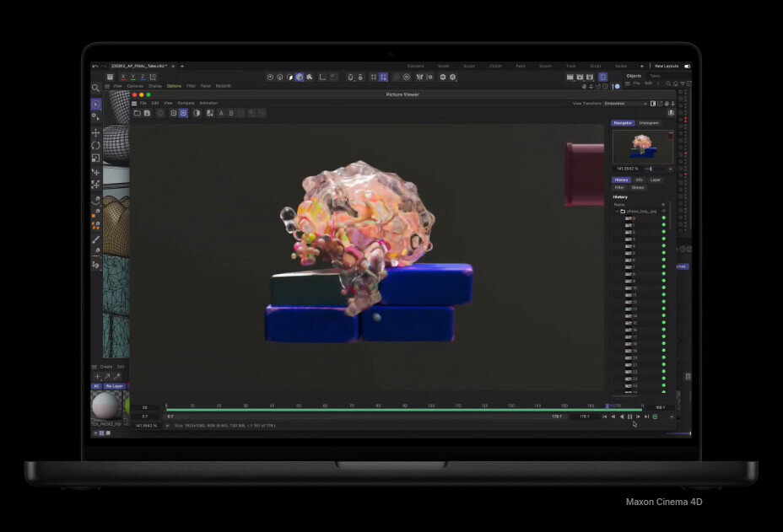This screenshot has width=783, height=532.
Task: Select the X axis lock icon
Action: pyautogui.click(x=123, y=77)
